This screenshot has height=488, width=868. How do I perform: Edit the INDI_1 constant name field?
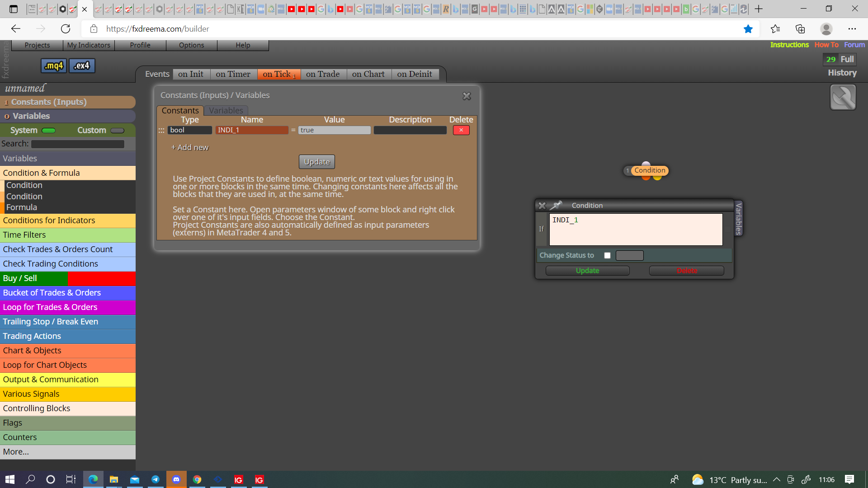252,130
